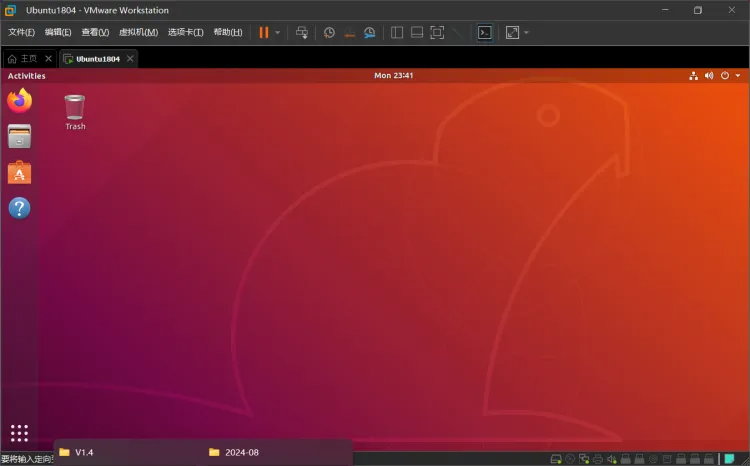Open the snapshot manager
This screenshot has height=466, width=750.
pyautogui.click(x=370, y=33)
